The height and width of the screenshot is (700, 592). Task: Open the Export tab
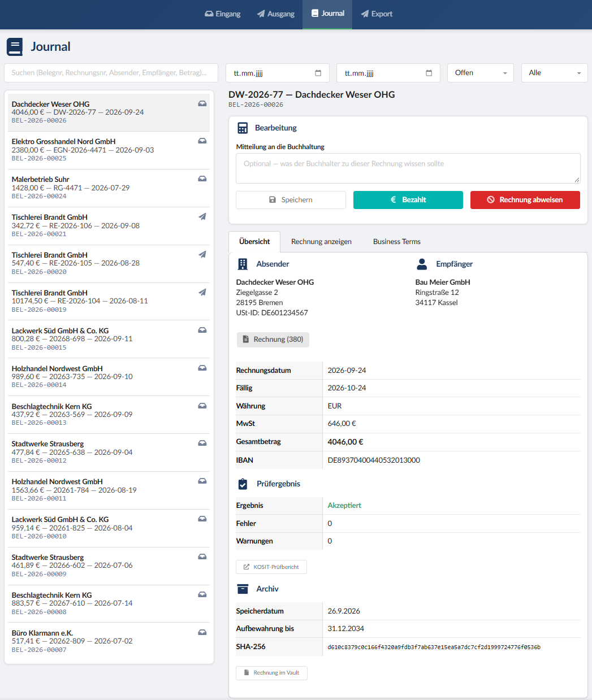377,14
